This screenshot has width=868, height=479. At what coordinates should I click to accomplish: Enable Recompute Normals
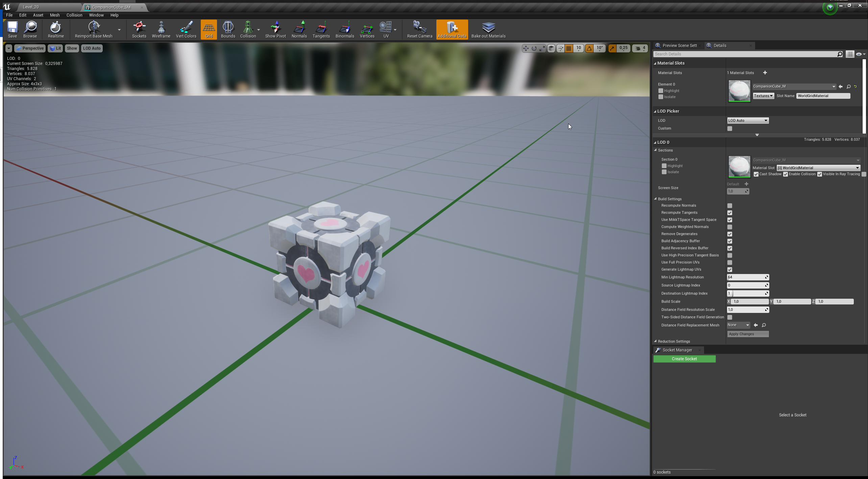coord(730,206)
